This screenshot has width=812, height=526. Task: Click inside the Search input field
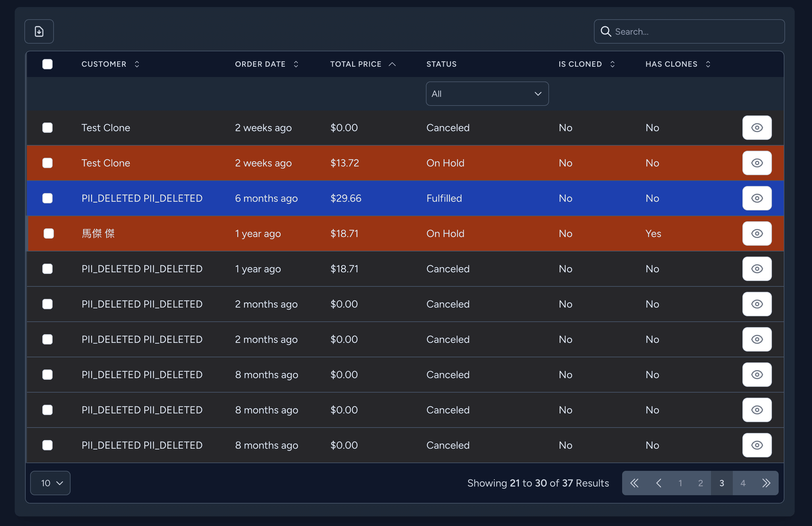(x=682, y=31)
